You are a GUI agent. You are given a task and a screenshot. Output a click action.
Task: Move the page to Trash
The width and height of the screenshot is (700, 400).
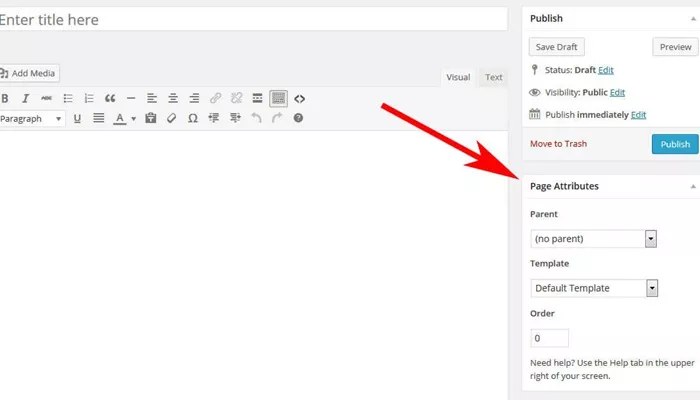coord(558,144)
